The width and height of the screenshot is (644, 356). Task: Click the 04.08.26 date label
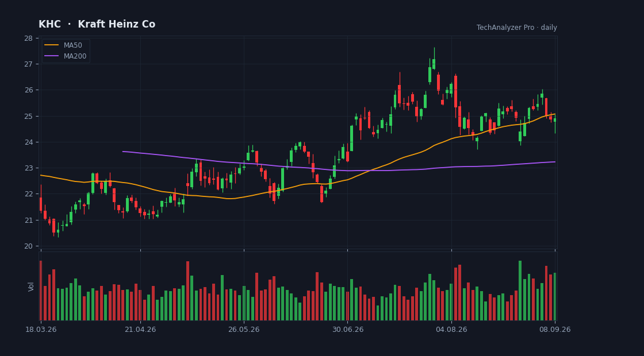click(x=451, y=330)
